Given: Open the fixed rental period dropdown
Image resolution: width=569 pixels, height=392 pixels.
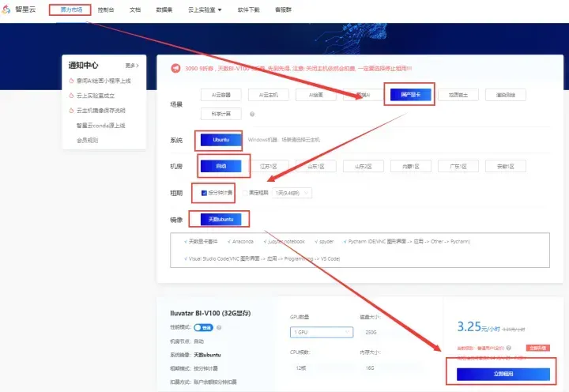Looking at the screenshot, I should tap(292, 193).
